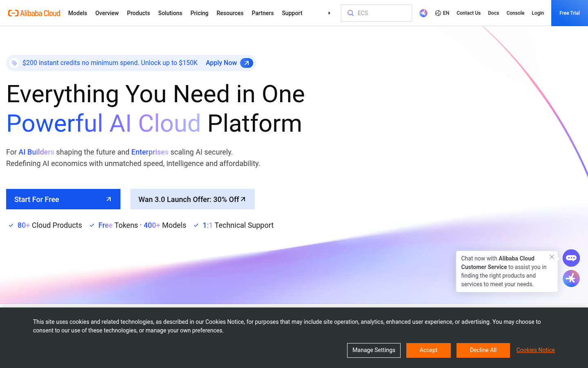The width and height of the screenshot is (588, 368).
Task: Click the price tag promo icon
Action: 14,63
